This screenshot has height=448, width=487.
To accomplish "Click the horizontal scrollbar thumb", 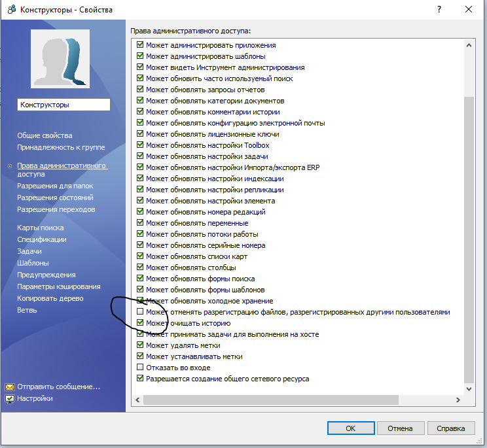I will (271, 400).
